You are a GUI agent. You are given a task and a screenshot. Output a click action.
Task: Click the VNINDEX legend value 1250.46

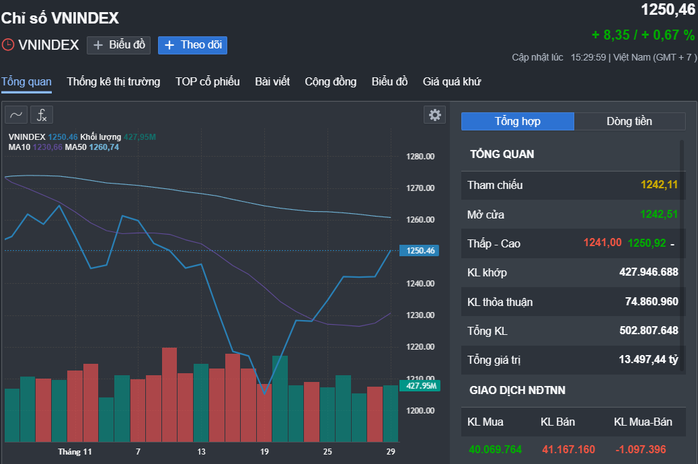tap(63, 137)
